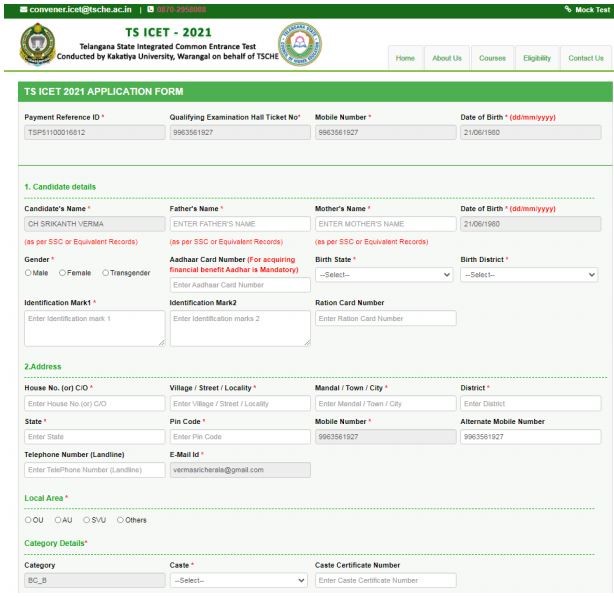Screen dimensions: 614x598
Task: Click the '2.Address' section heading
Action: tap(43, 367)
